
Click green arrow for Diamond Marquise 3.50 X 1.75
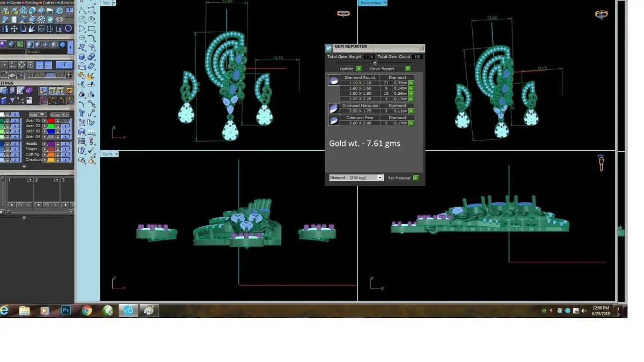(x=411, y=111)
